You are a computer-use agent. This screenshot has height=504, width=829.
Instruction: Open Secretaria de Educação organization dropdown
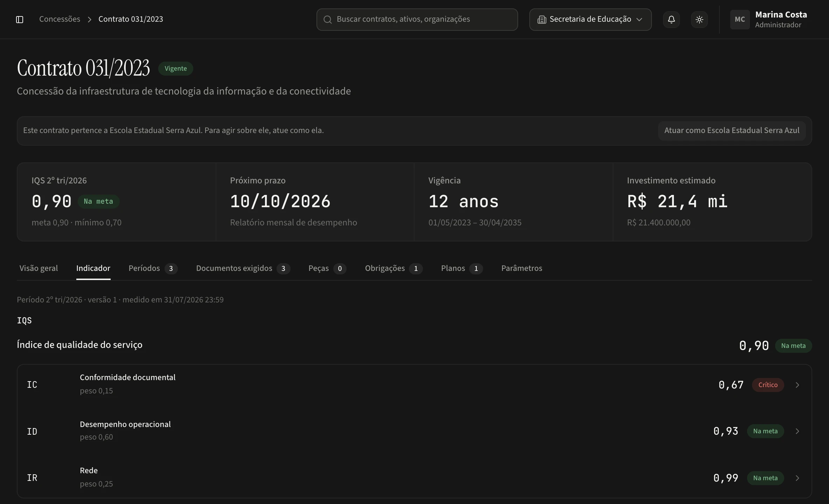coord(590,20)
